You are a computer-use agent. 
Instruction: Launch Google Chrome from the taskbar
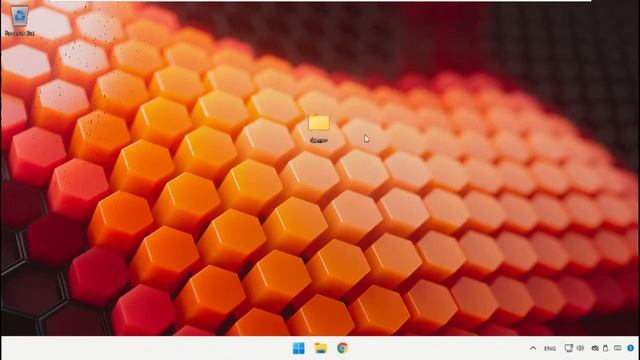pyautogui.click(x=342, y=348)
